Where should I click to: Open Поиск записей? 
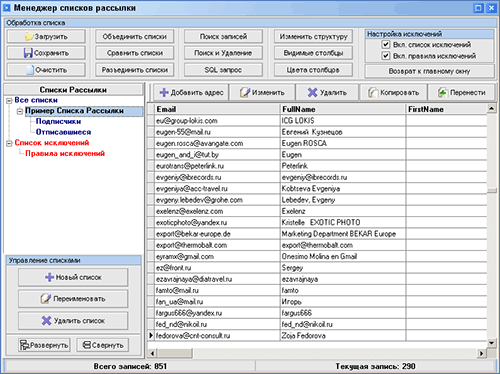pyautogui.click(x=223, y=36)
